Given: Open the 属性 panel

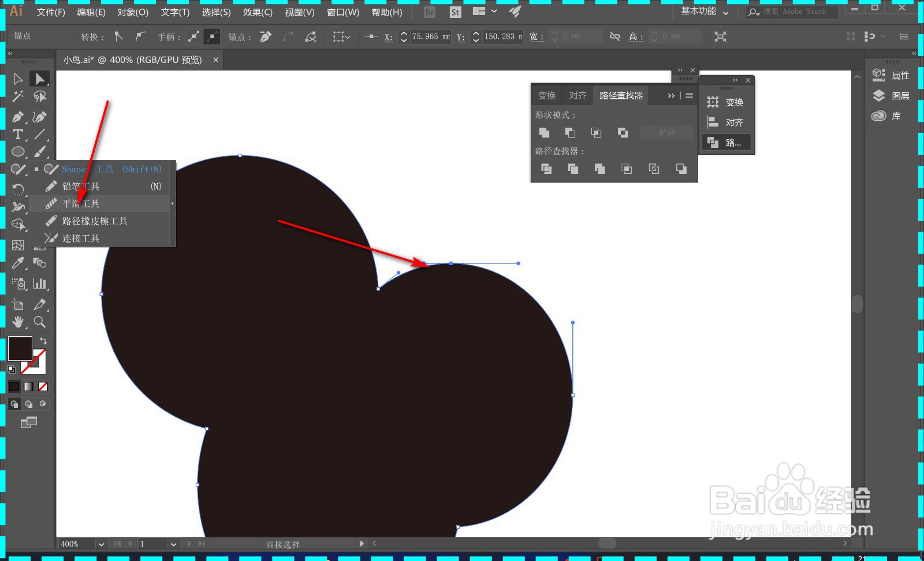Looking at the screenshot, I should (x=891, y=75).
